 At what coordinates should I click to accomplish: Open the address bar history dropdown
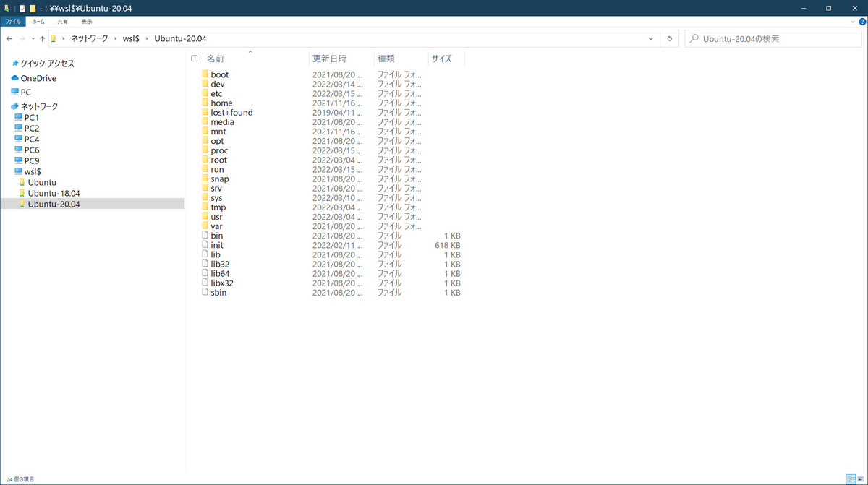tap(651, 38)
